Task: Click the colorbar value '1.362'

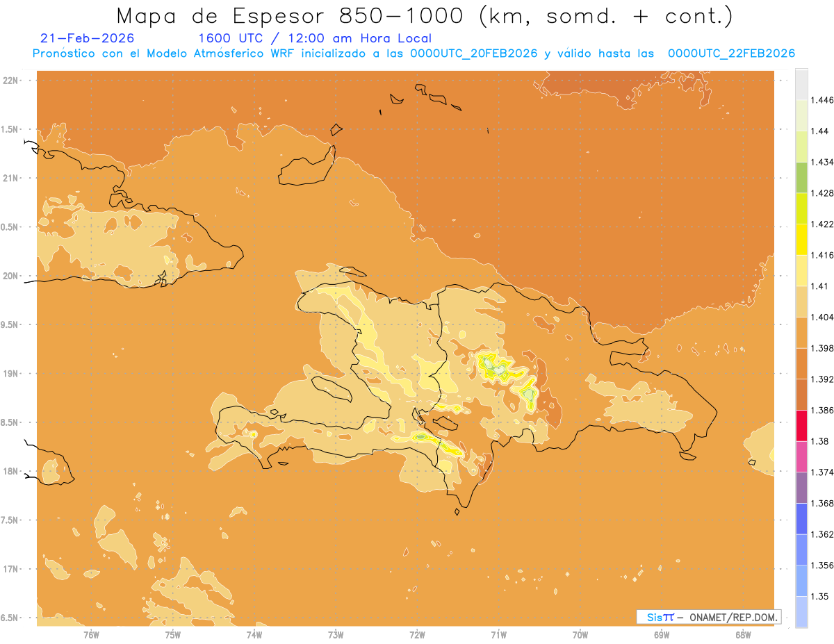Action: 823,534
